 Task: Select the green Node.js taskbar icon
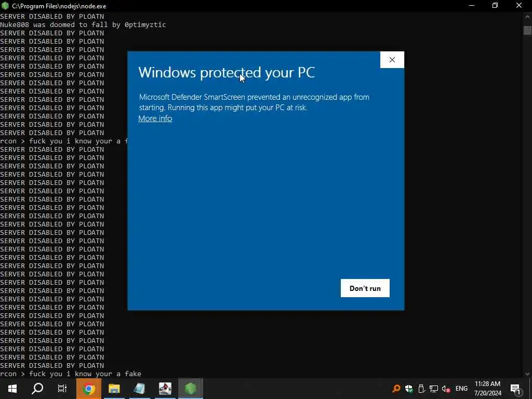(x=190, y=389)
